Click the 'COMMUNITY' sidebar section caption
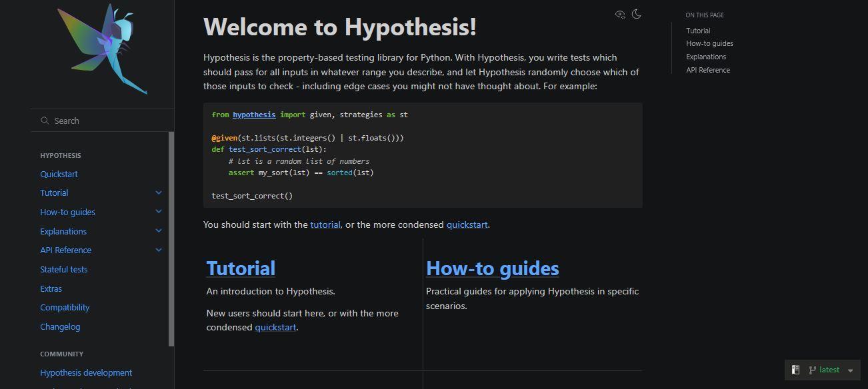 61,354
